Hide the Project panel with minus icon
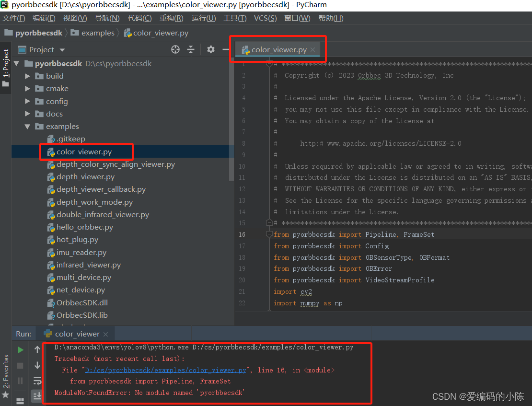This screenshot has width=532, height=406. (x=226, y=49)
